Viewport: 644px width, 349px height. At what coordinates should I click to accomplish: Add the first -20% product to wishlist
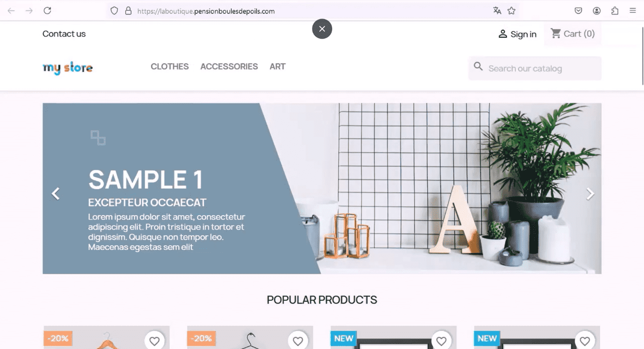pyautogui.click(x=154, y=341)
